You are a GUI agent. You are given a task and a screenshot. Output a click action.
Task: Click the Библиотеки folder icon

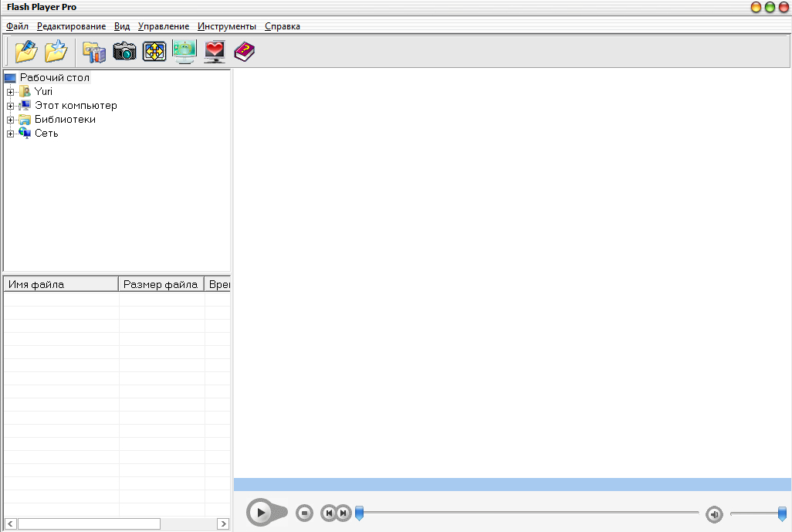click(25, 120)
